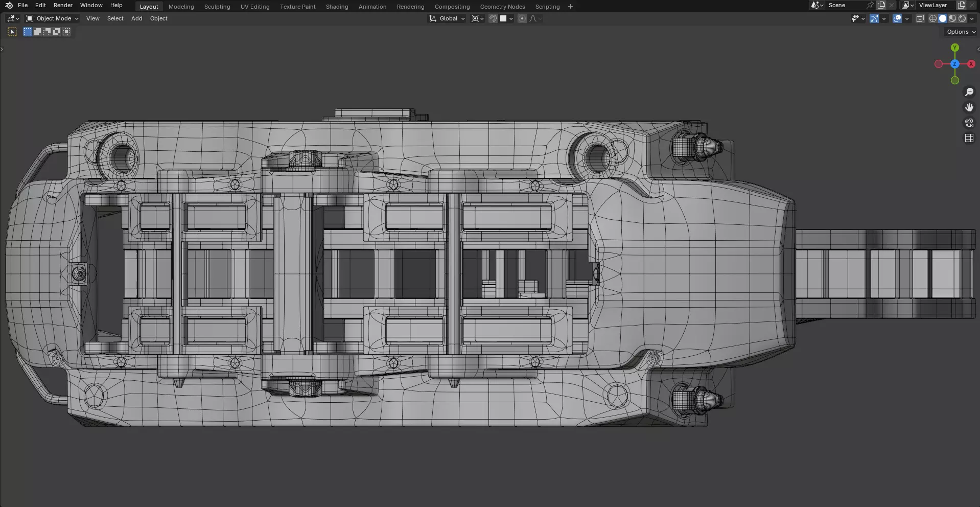Open the viewport View menu
The image size is (980, 507).
tap(93, 18)
